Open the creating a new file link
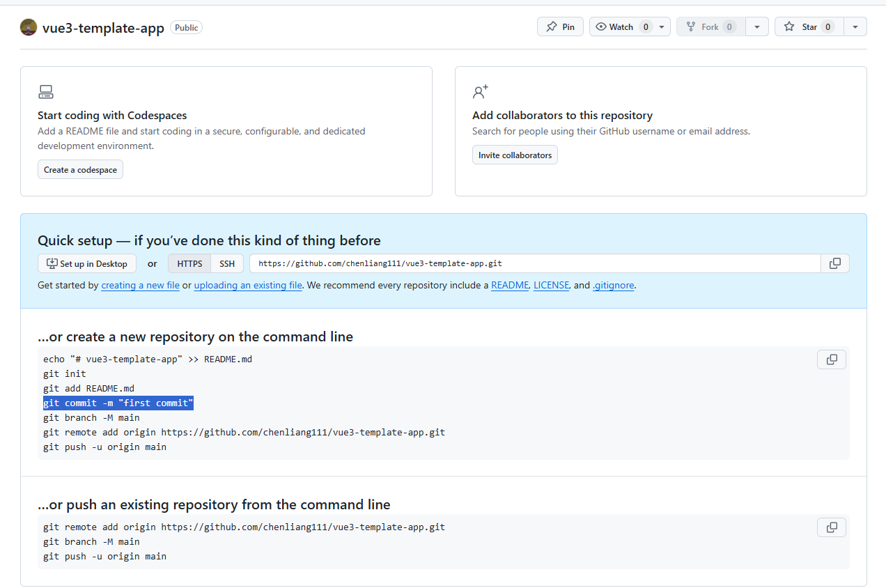The image size is (886, 588). [x=141, y=285]
